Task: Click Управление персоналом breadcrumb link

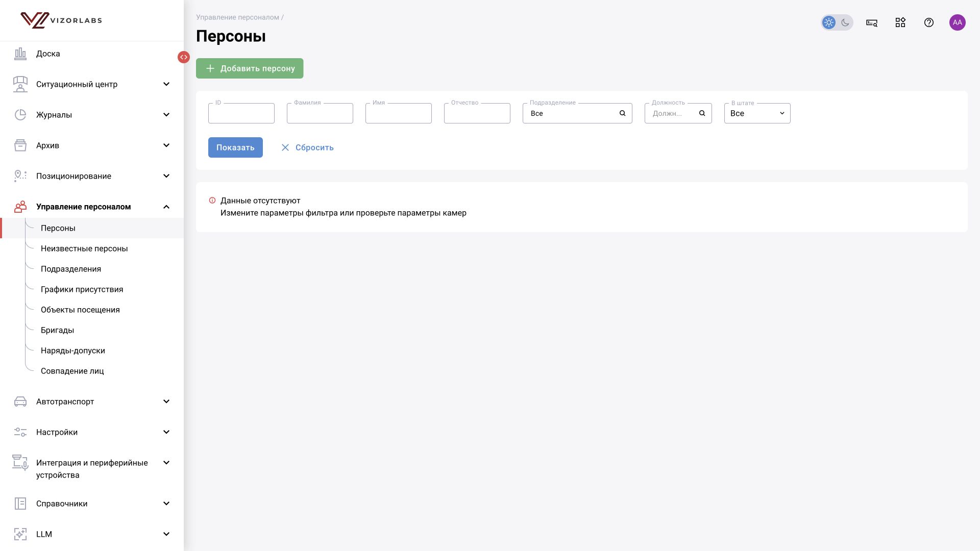Action: point(237,17)
